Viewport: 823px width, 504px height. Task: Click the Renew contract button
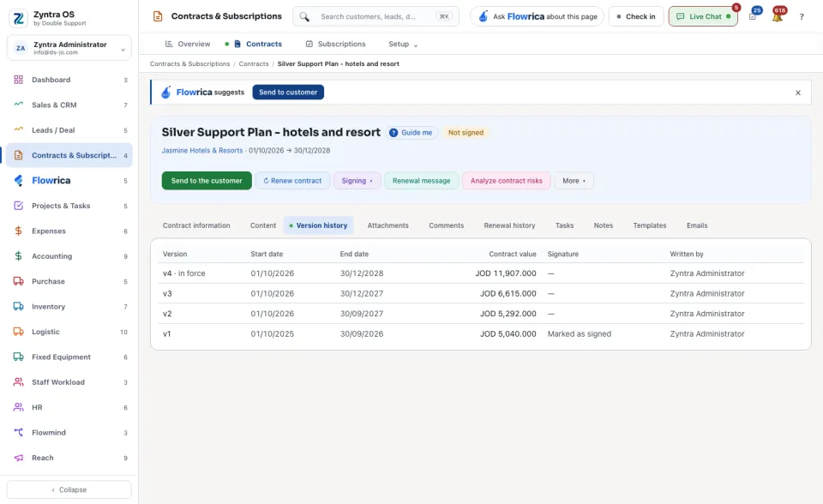click(292, 181)
